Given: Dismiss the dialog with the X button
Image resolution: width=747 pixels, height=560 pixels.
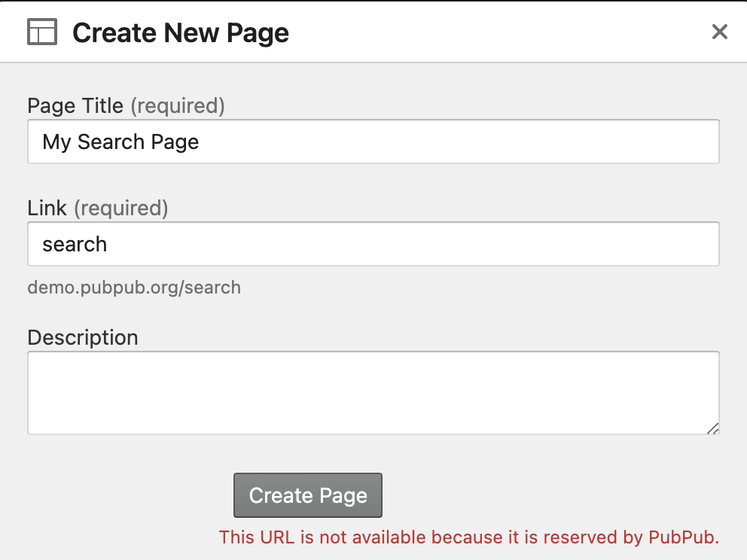Looking at the screenshot, I should click(720, 32).
